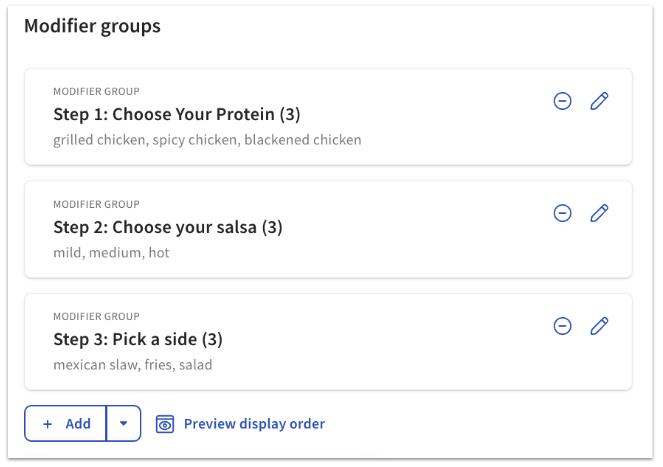Select the Step 3: Pick a side title
The image size is (663, 467).
point(138,339)
